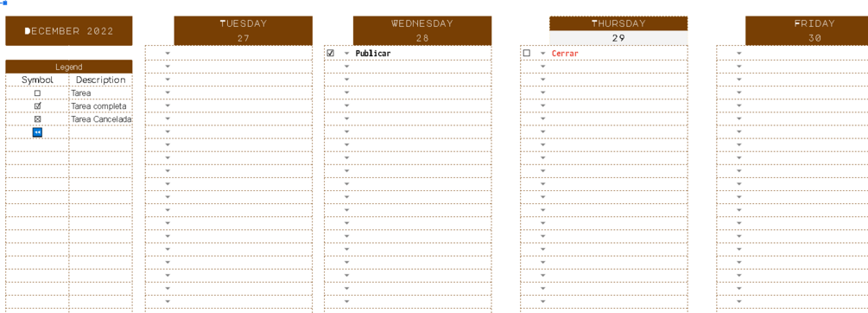Select the Tarea Cancelada description cell
The image size is (868, 313).
click(101, 119)
